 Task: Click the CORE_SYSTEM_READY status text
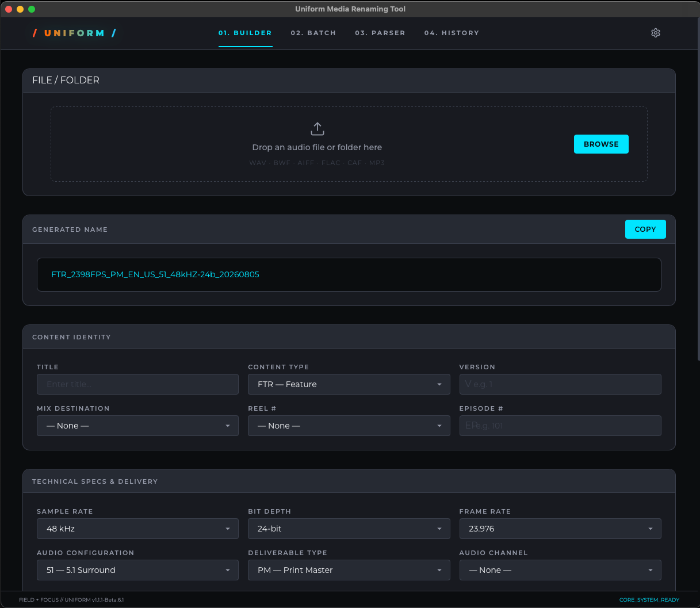[x=649, y=600]
